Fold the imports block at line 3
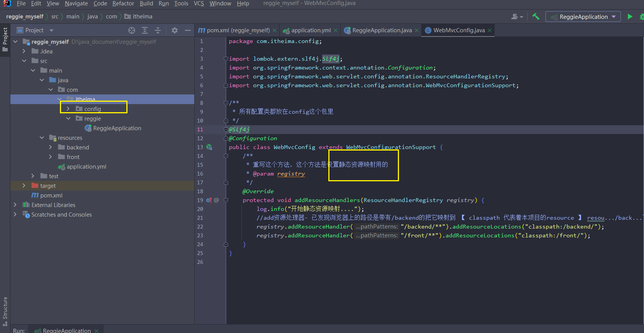Image resolution: width=644 pixels, height=333 pixels. (x=226, y=59)
